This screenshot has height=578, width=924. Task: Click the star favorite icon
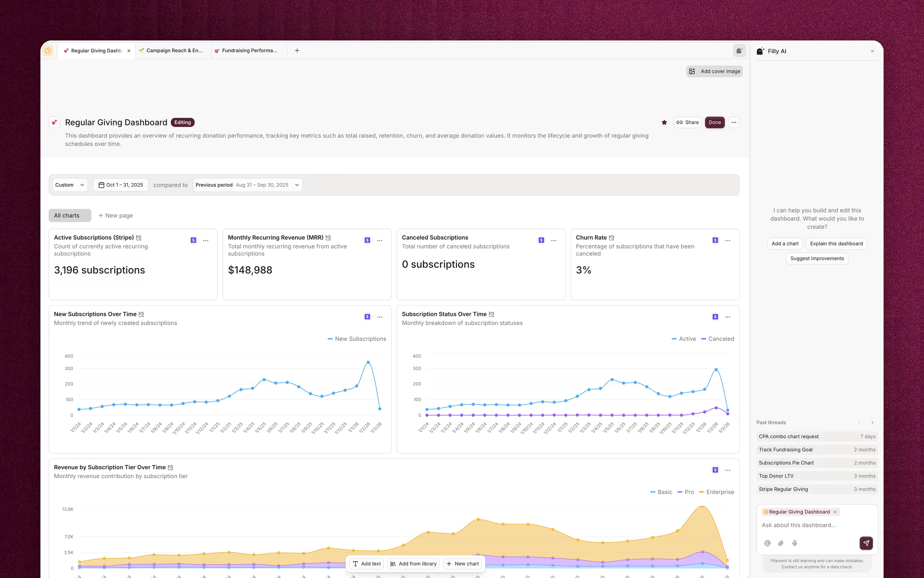coord(664,123)
